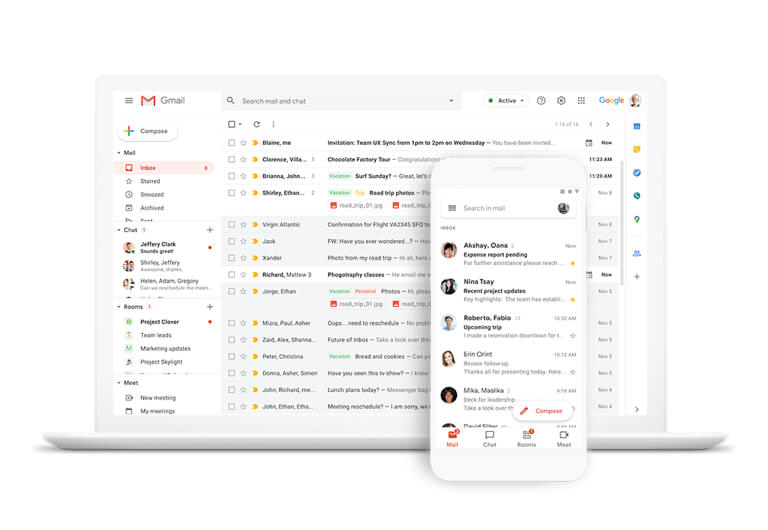Select the checkbox for Blaine's email
The width and height of the screenshot is (768, 530).
[x=231, y=143]
